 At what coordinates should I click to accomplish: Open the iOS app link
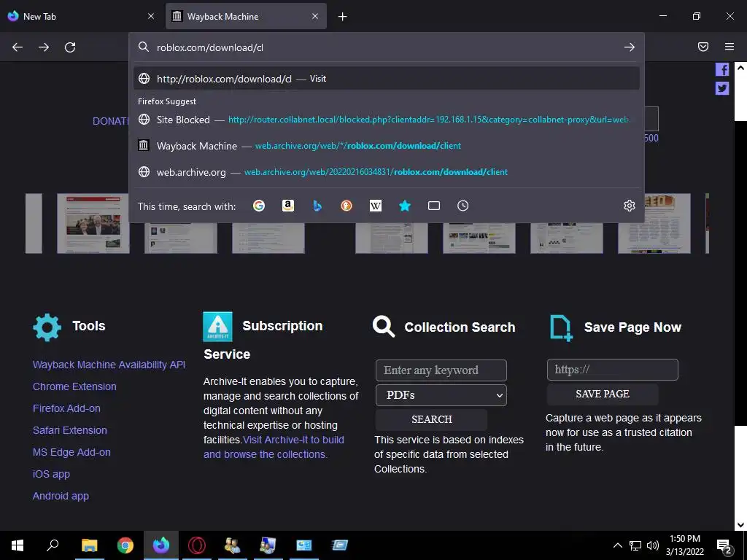51,474
